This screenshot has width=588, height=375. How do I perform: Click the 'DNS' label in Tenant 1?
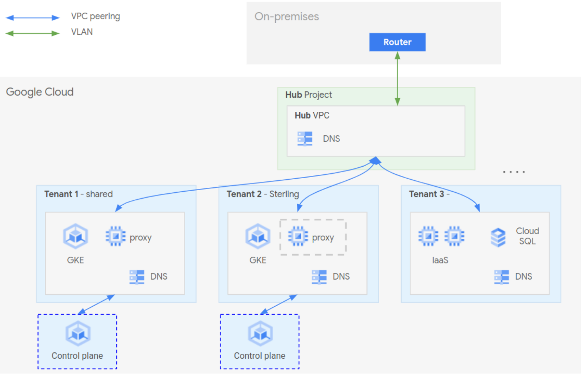[x=159, y=277]
